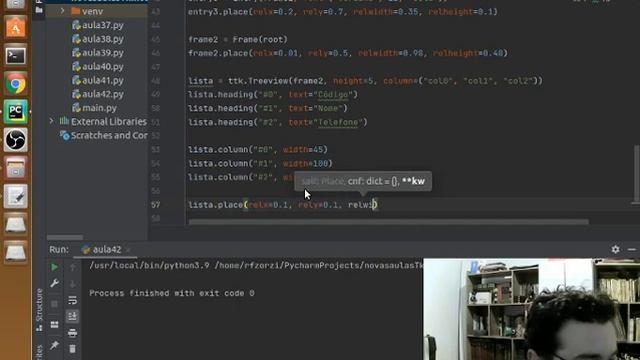Click "lista" variable on Treeview line
640x360 pixels.
200,81
